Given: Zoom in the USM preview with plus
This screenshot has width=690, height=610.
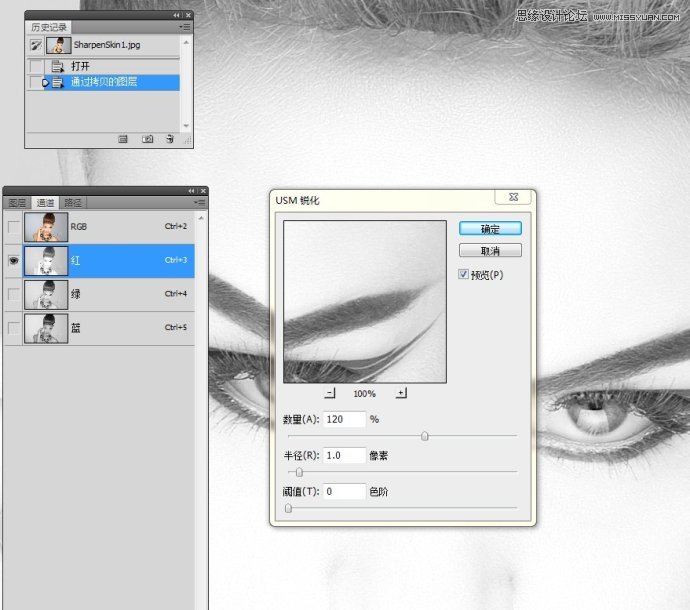Looking at the screenshot, I should tap(401, 393).
